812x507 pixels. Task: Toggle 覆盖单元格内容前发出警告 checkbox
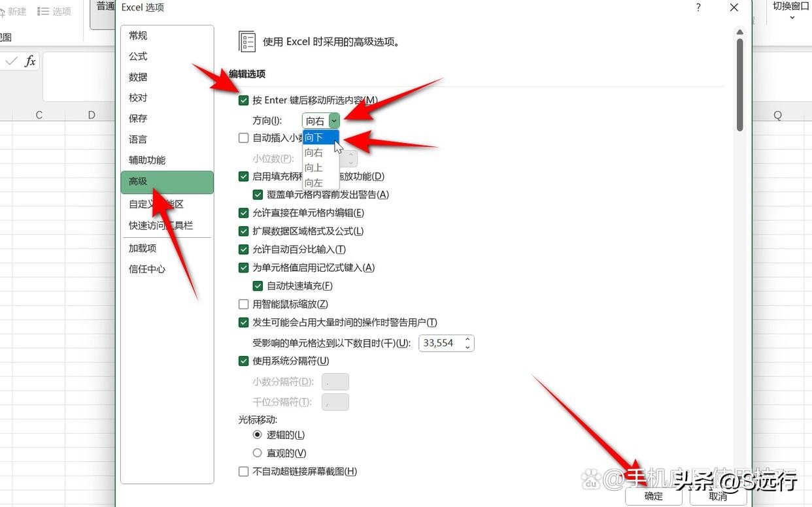(x=258, y=195)
